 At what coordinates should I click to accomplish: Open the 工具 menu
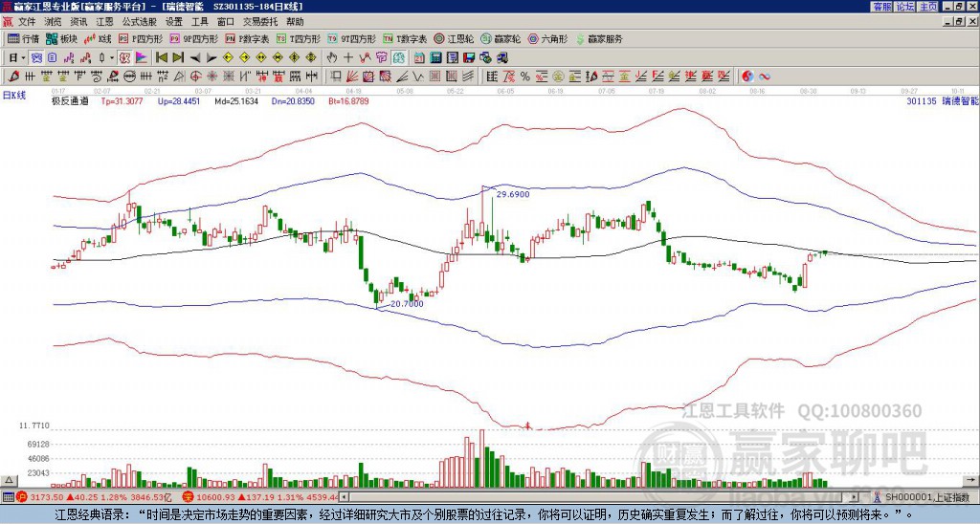tap(200, 22)
